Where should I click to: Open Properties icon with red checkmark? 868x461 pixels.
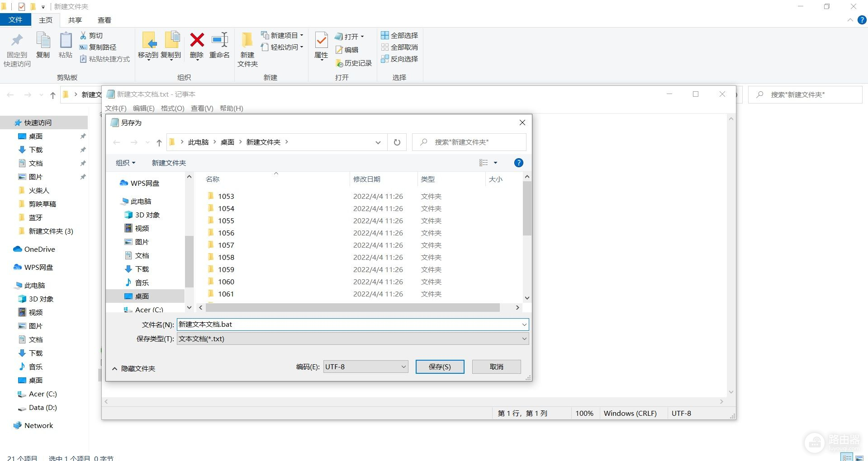click(321, 41)
